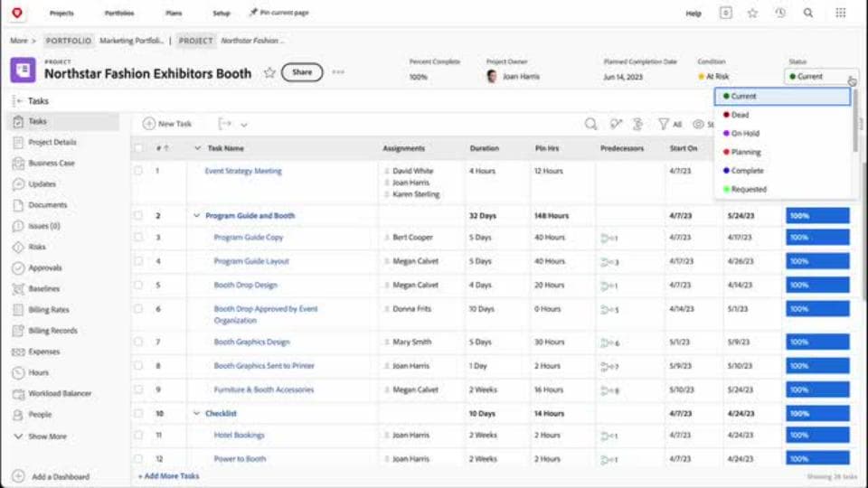
Task: Collapse the left Tasks panel arrow
Action: pos(18,100)
